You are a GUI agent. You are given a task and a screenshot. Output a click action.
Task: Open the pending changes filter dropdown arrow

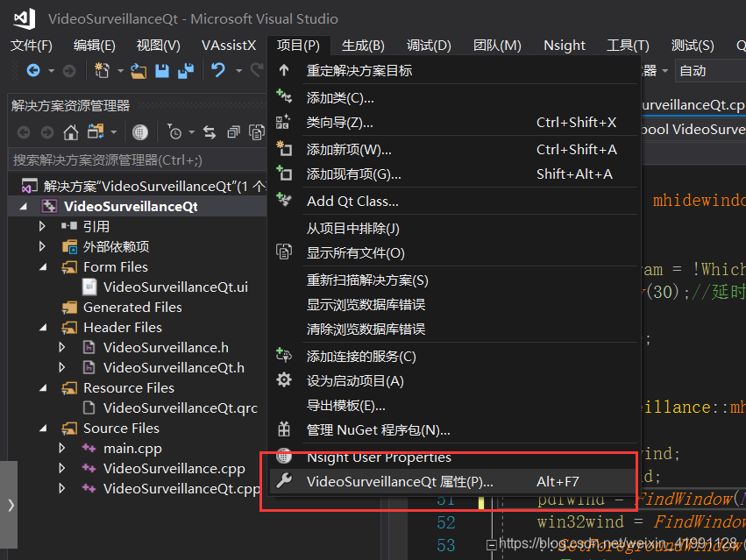(192, 132)
